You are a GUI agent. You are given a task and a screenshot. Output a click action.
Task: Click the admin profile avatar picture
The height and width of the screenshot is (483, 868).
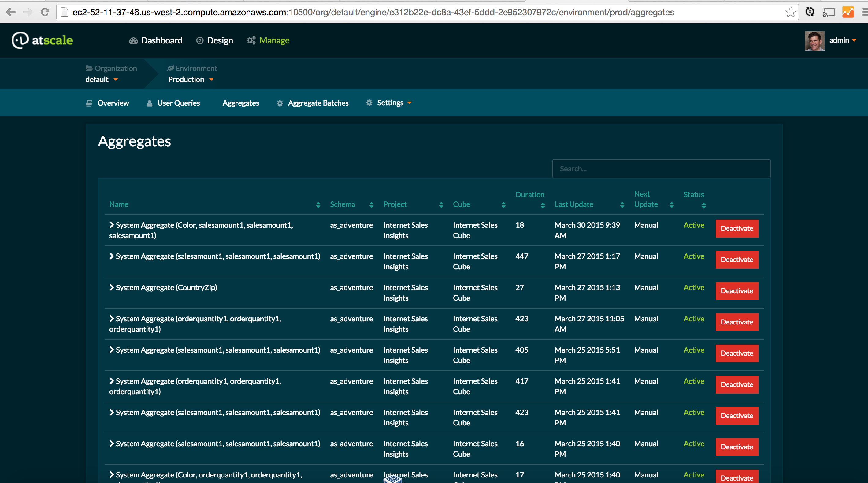(x=814, y=41)
